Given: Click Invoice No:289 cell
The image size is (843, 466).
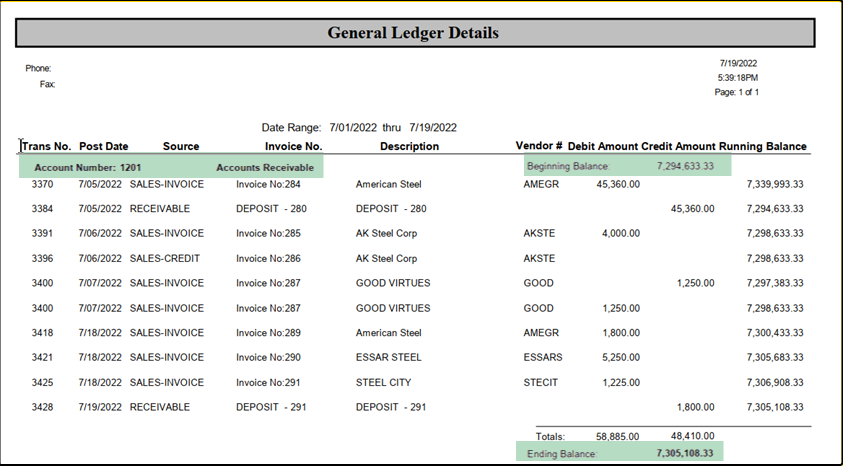Looking at the screenshot, I should click(x=268, y=333).
